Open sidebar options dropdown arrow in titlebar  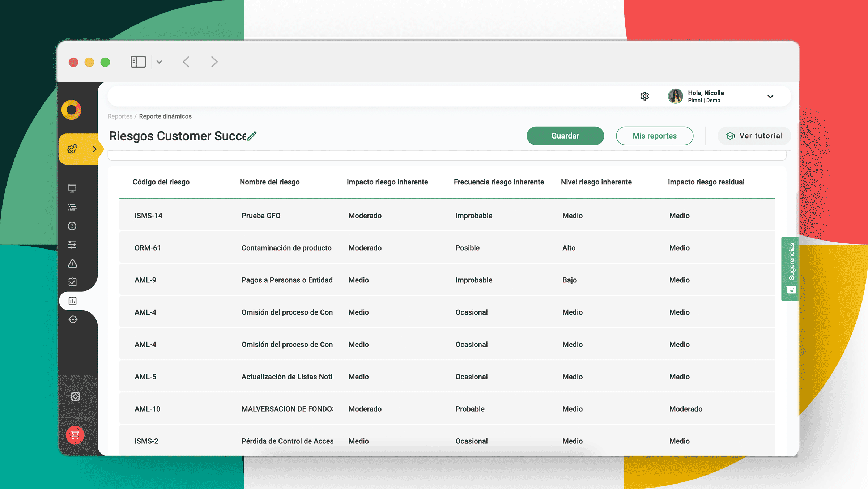tap(159, 62)
